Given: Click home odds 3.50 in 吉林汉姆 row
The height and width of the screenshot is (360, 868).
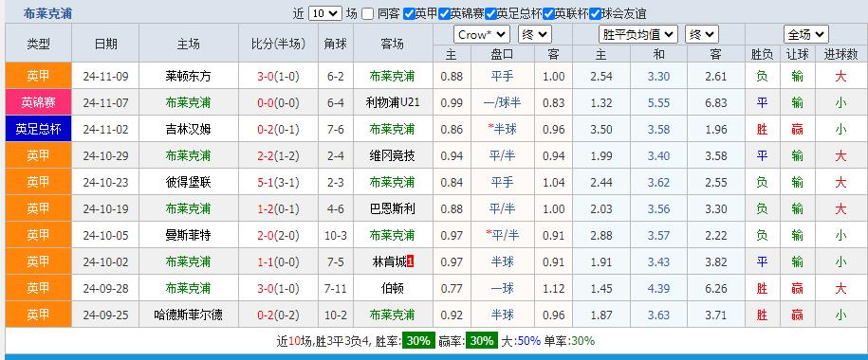Looking at the screenshot, I should tap(601, 129).
